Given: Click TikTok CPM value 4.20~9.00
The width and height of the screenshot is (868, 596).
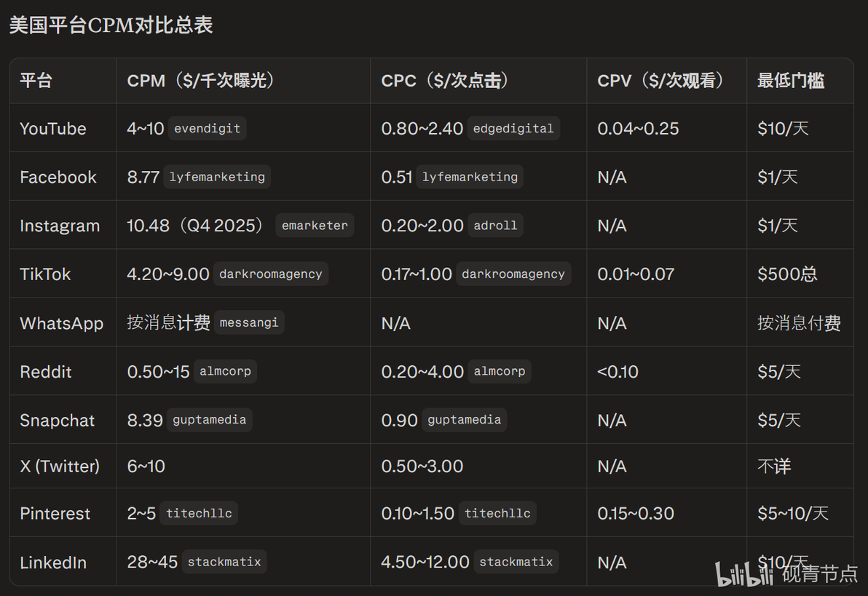Looking at the screenshot, I should (168, 274).
